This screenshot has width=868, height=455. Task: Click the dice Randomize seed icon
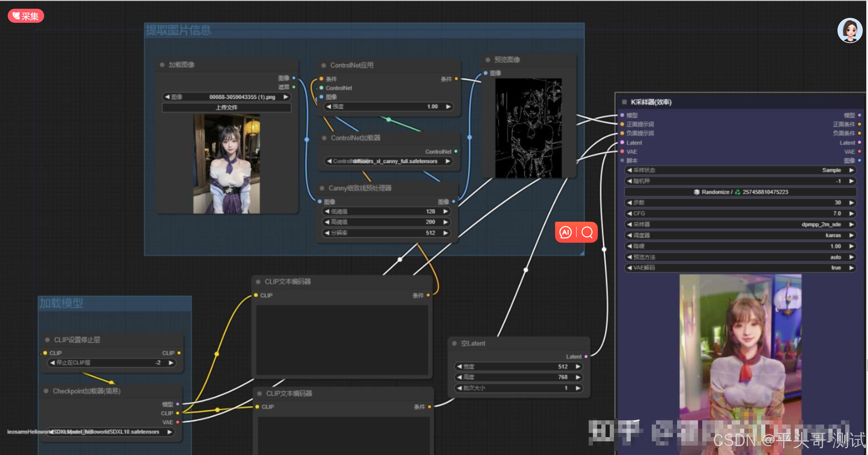[697, 192]
